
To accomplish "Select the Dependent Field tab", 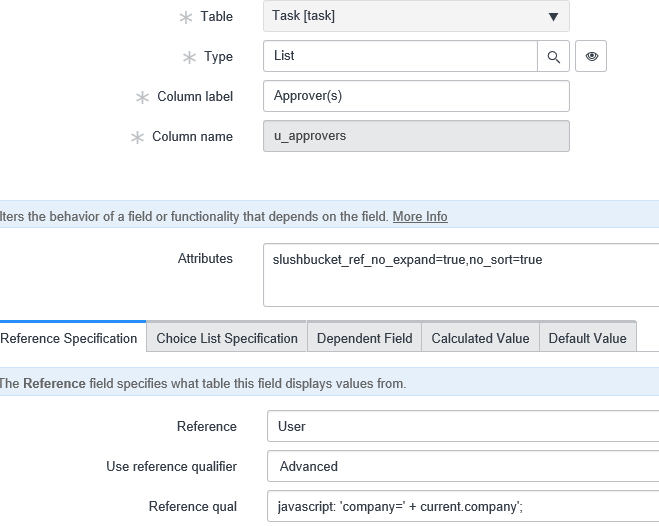I will tap(364, 338).
